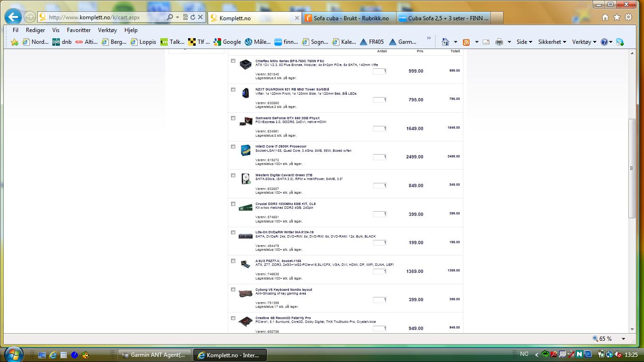Check the Intel Core i7-2600K Processor row
This screenshot has width=644, height=362.
pyautogui.click(x=233, y=147)
